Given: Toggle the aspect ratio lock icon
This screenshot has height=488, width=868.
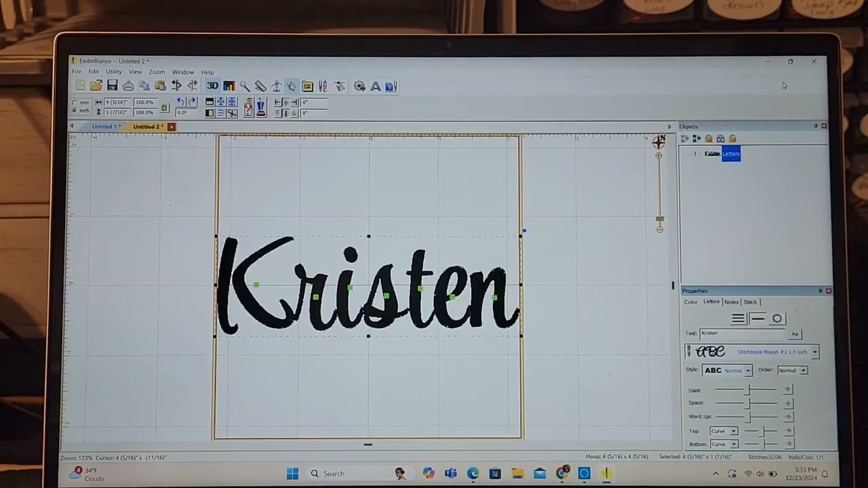Looking at the screenshot, I should point(164,107).
